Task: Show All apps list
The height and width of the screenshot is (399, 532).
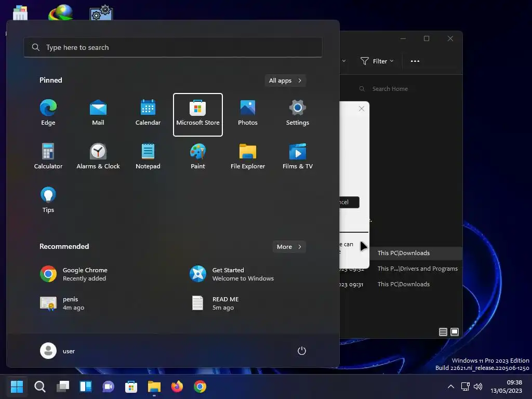Action: coord(285,81)
